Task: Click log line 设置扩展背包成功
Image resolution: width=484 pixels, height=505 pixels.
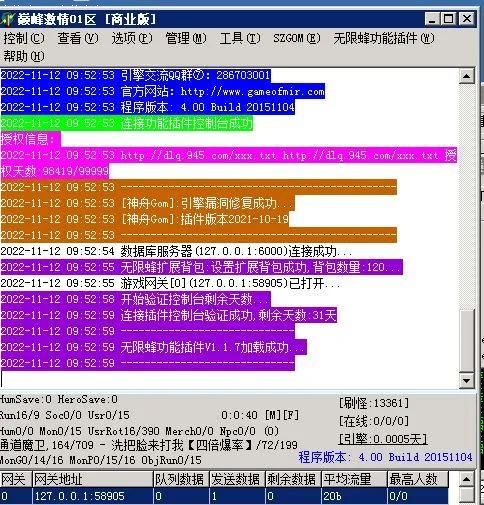Action: tap(201, 267)
